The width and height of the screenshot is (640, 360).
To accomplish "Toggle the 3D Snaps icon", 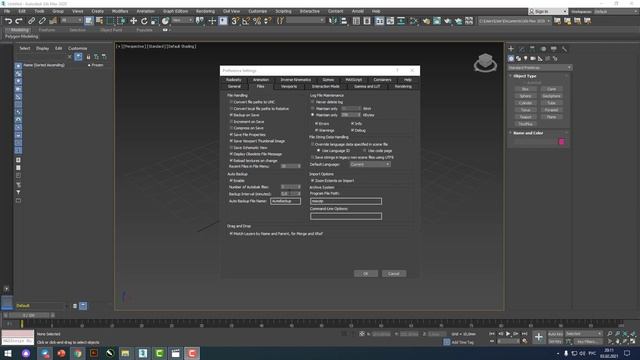I will [x=235, y=21].
